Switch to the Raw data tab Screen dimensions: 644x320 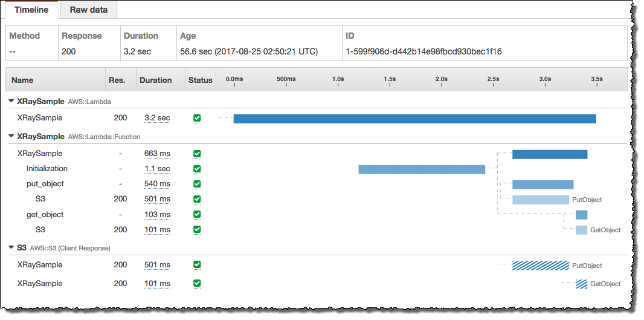[x=89, y=10]
